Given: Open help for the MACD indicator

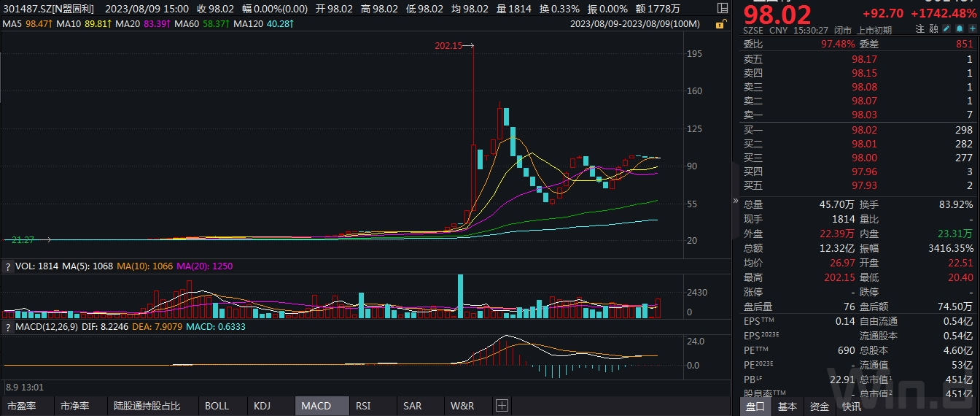Looking at the screenshot, I should [x=8, y=328].
